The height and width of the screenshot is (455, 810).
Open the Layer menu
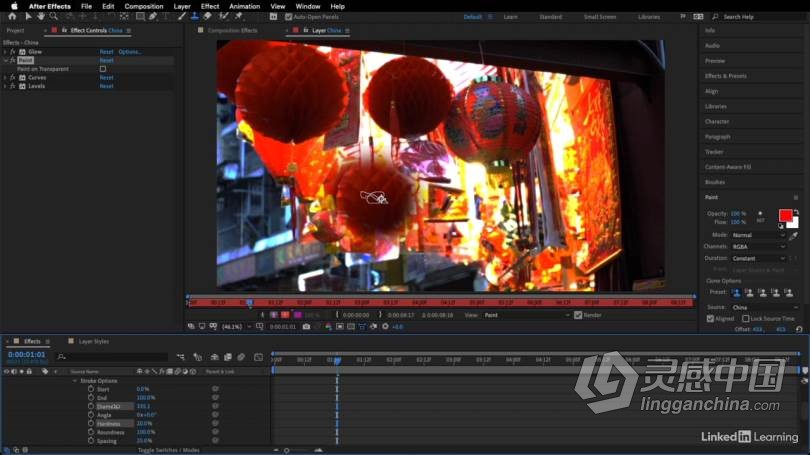(182, 6)
